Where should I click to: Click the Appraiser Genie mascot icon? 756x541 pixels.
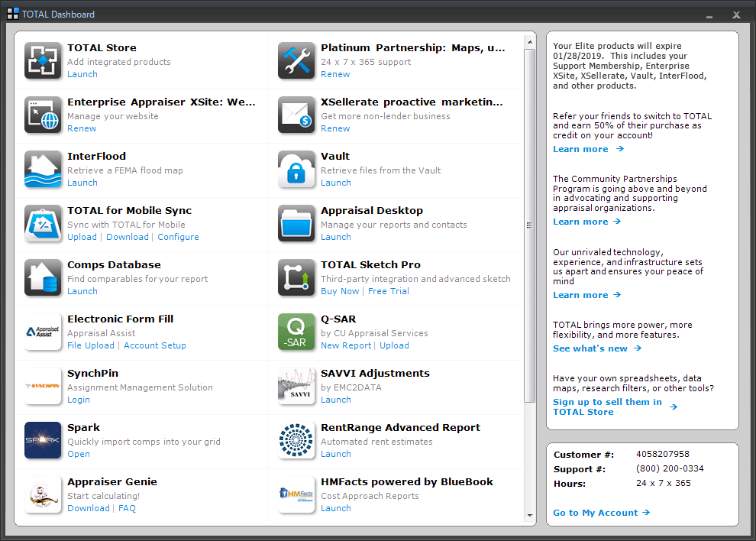click(x=43, y=494)
